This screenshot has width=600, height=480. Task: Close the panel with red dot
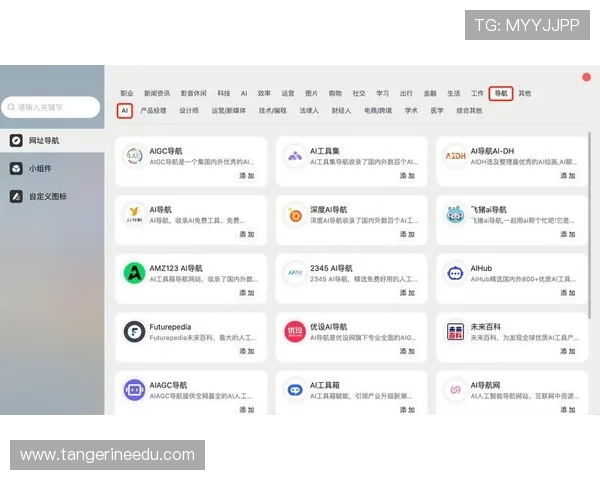(586, 77)
